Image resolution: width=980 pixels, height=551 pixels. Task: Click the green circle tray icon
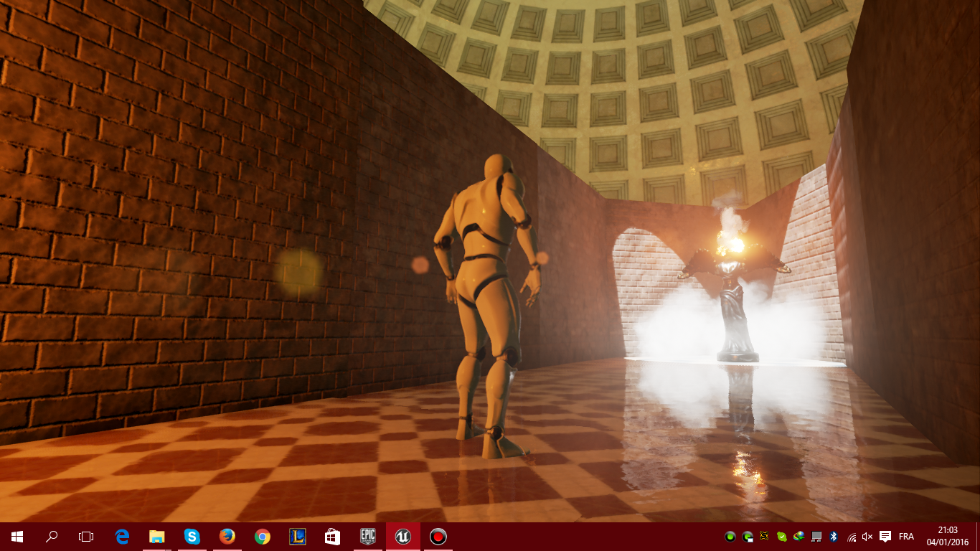tap(730, 537)
